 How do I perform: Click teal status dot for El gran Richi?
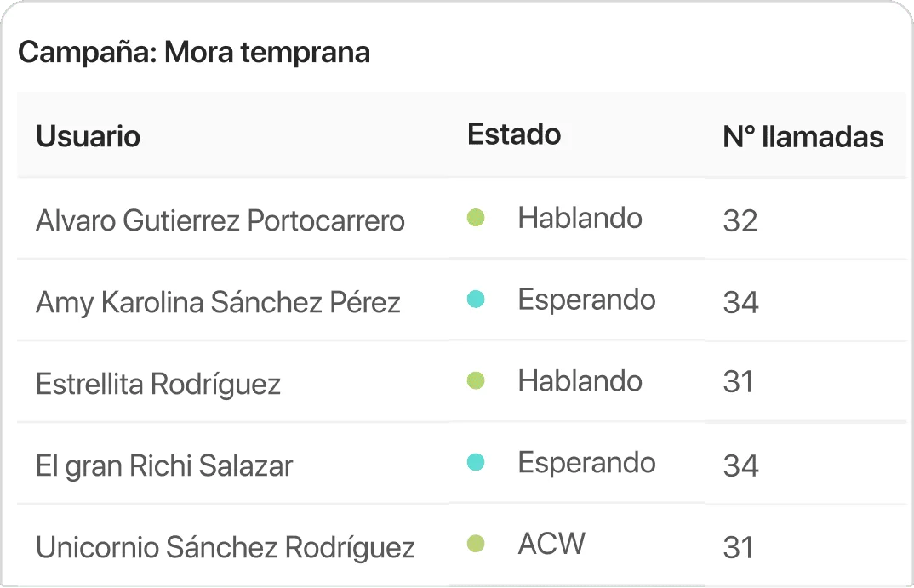click(x=476, y=462)
